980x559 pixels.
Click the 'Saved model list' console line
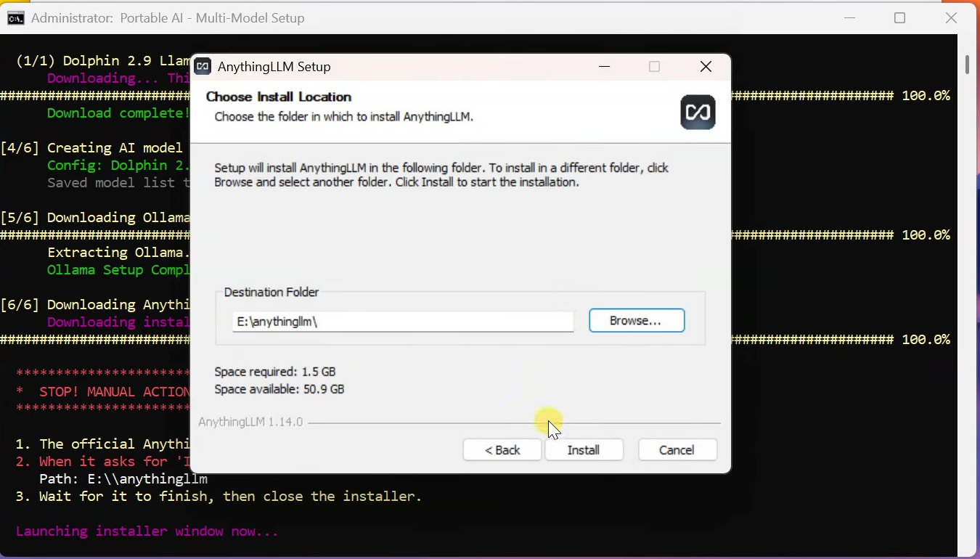click(x=118, y=183)
